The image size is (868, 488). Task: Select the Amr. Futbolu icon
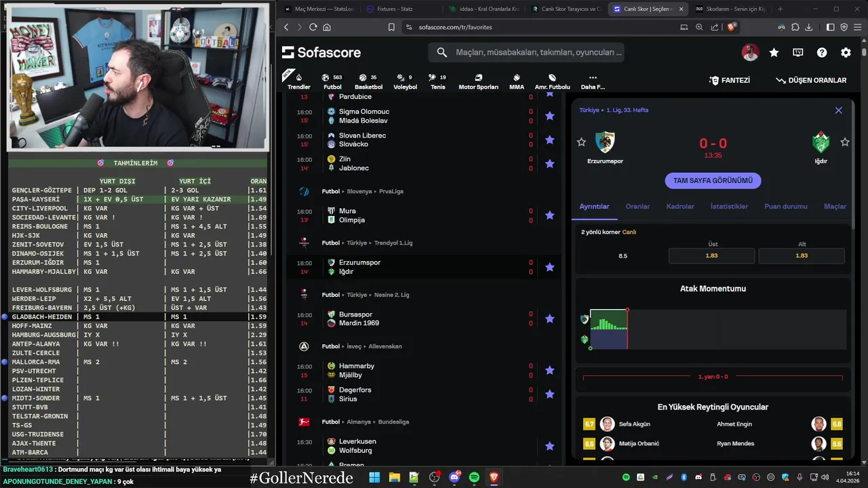point(552,81)
